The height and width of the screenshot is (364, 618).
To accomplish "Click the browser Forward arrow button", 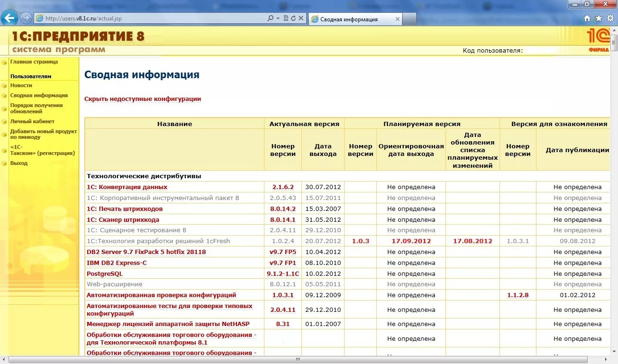I will 26,18.
